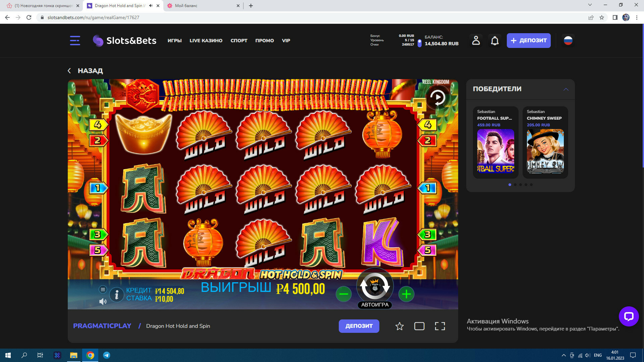Mute the game sound
Viewport: 644px width, 362px height.
click(103, 302)
